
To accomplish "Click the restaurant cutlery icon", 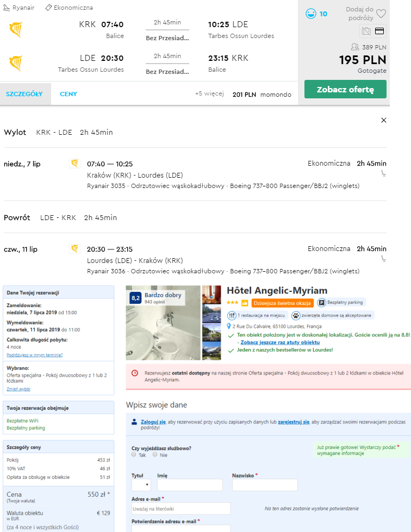I will point(232,316).
